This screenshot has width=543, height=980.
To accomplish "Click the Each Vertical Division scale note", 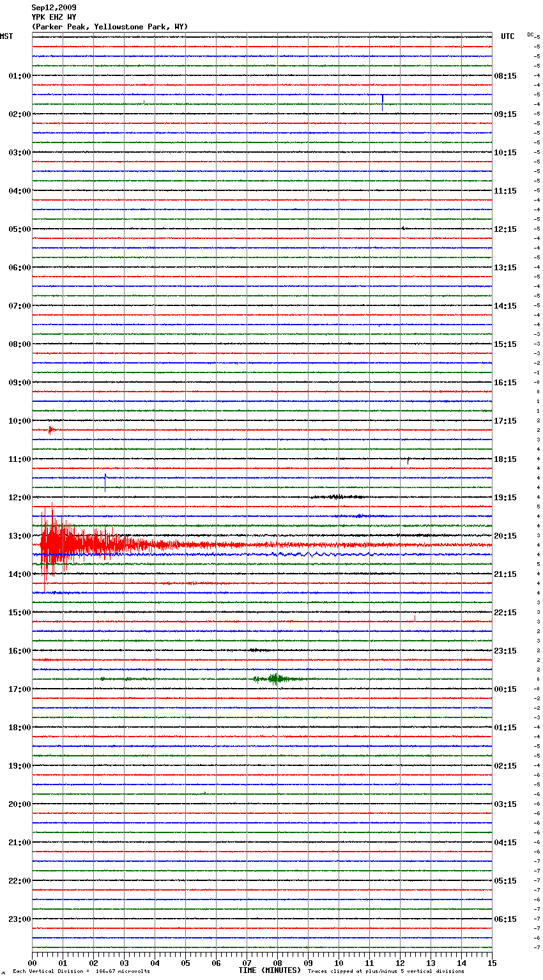I will click(x=82, y=971).
